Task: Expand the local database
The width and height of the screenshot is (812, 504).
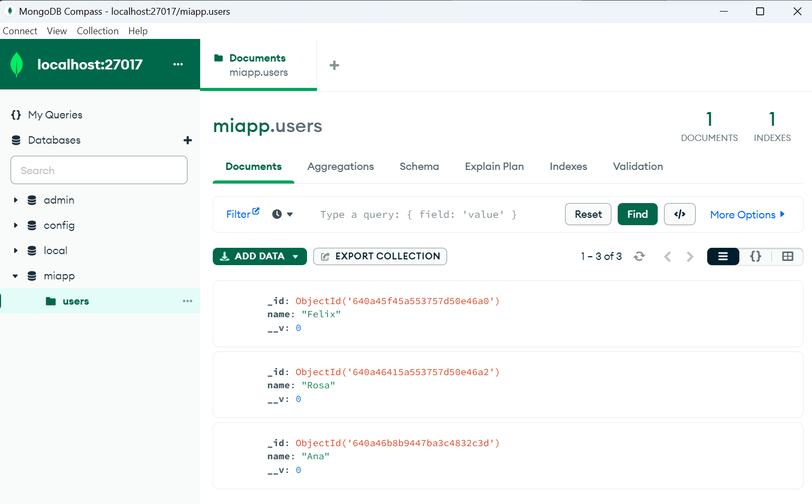Action: click(16, 250)
